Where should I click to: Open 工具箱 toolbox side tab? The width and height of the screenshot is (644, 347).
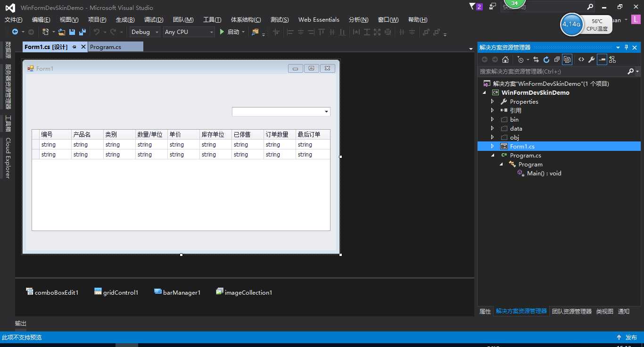[x=8, y=124]
